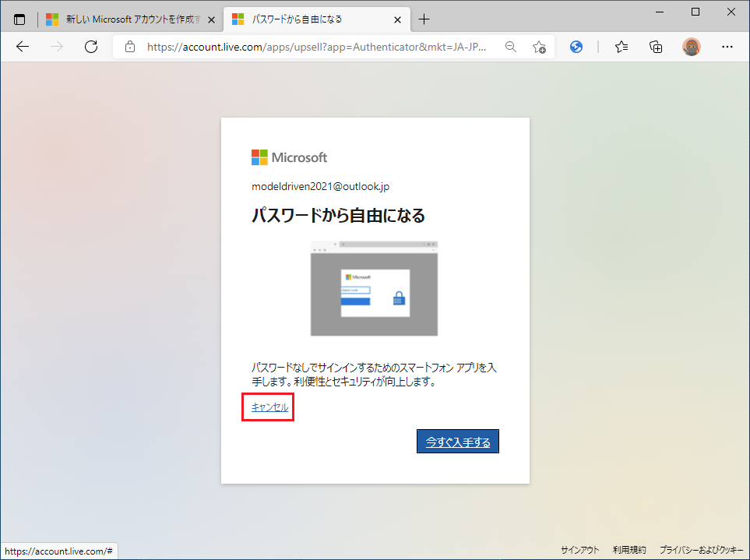The width and height of the screenshot is (750, 560).
Task: Click the キャンセル link
Action: coord(269,407)
